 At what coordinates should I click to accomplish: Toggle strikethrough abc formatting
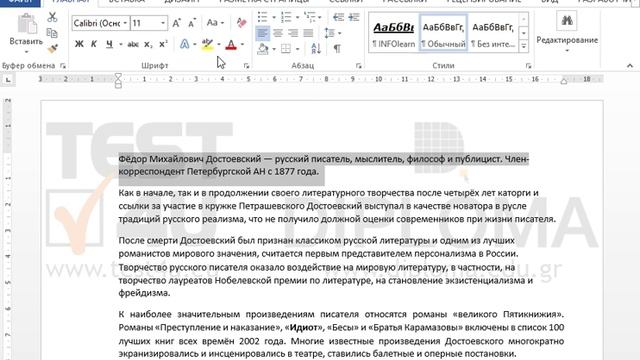(x=133, y=44)
